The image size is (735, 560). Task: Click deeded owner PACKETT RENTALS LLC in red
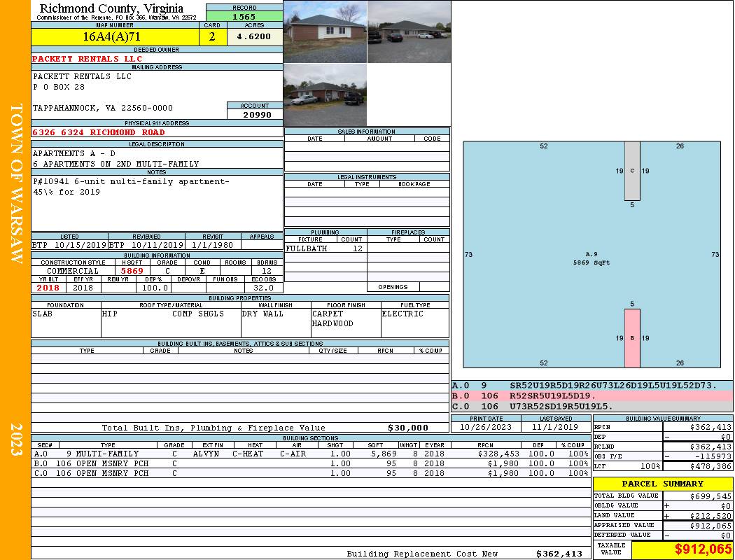pyautogui.click(x=87, y=59)
